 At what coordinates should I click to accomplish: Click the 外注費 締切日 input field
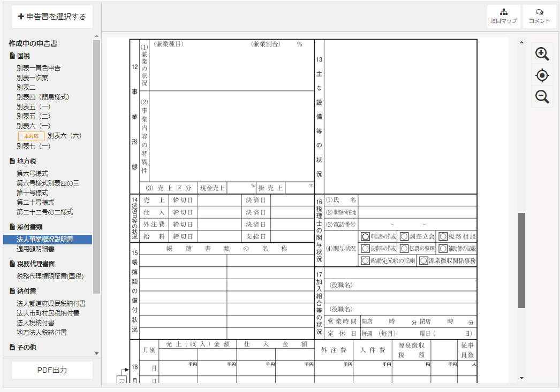(x=220, y=225)
